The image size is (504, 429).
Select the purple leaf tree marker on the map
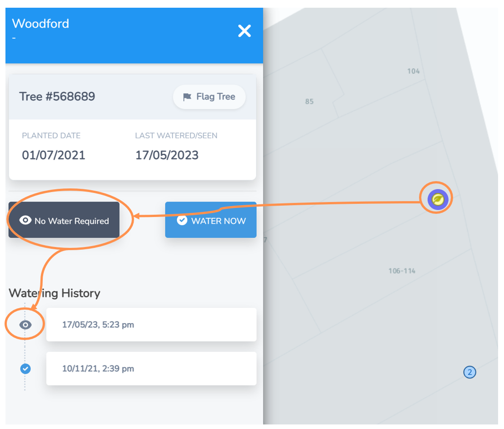pos(438,199)
